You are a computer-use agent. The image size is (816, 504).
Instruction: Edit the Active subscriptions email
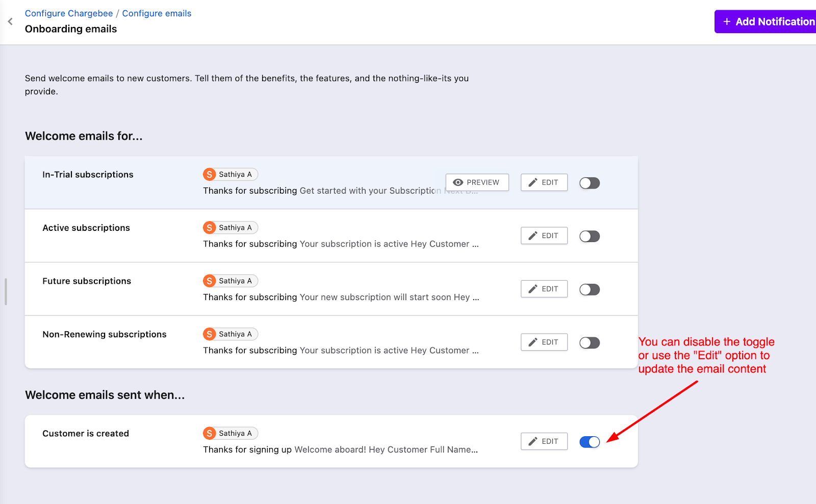click(x=544, y=235)
